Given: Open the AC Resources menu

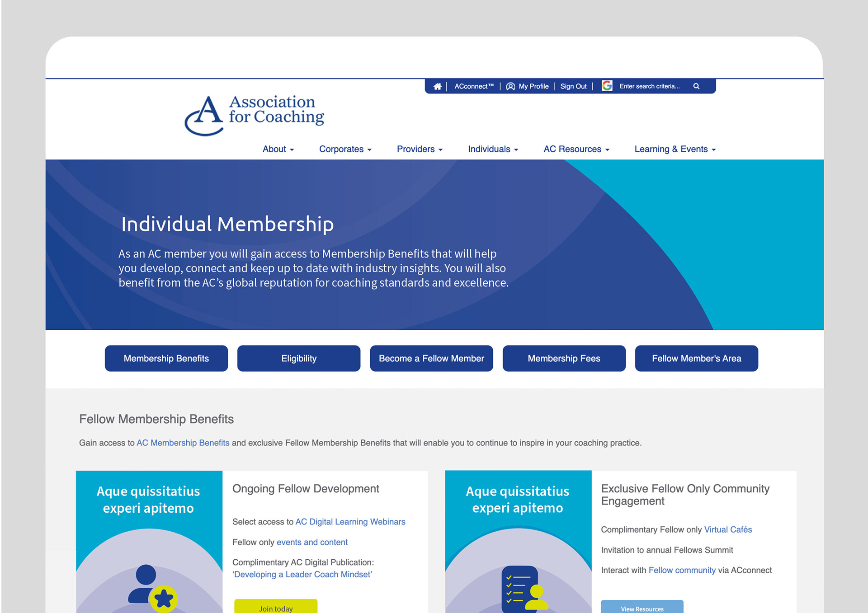Looking at the screenshot, I should point(576,149).
